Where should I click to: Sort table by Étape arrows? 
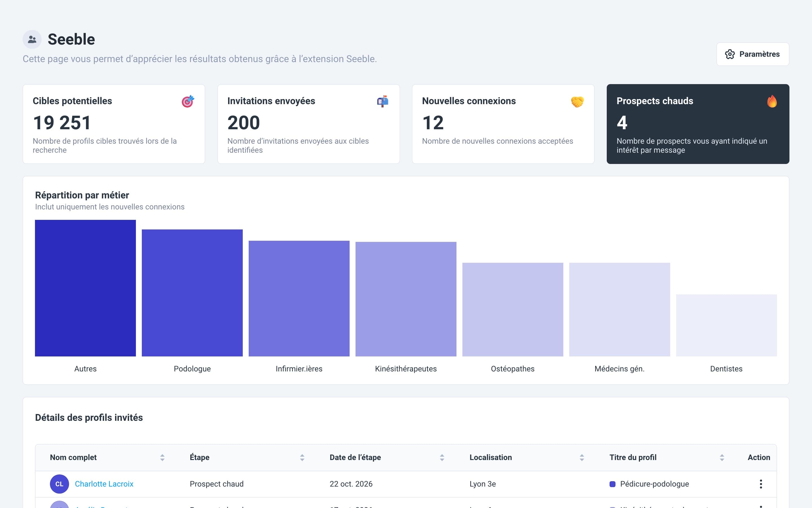click(302, 457)
